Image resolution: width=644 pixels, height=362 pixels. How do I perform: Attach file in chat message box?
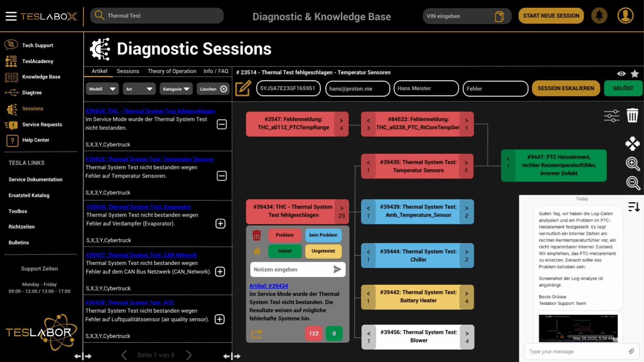coord(631,351)
